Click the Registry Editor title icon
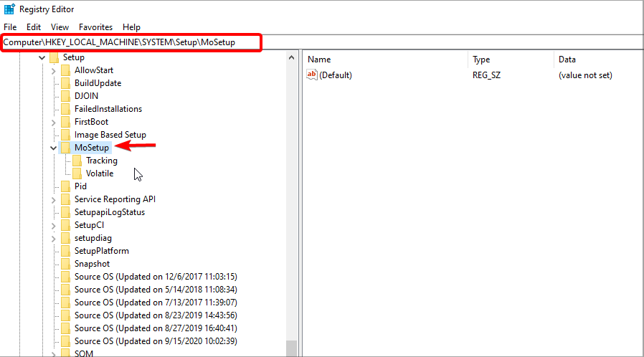This screenshot has height=357, width=644. click(9, 9)
